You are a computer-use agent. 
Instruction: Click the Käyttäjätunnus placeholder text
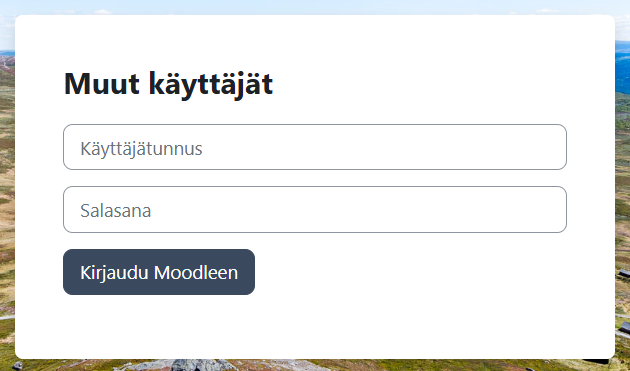(x=141, y=149)
